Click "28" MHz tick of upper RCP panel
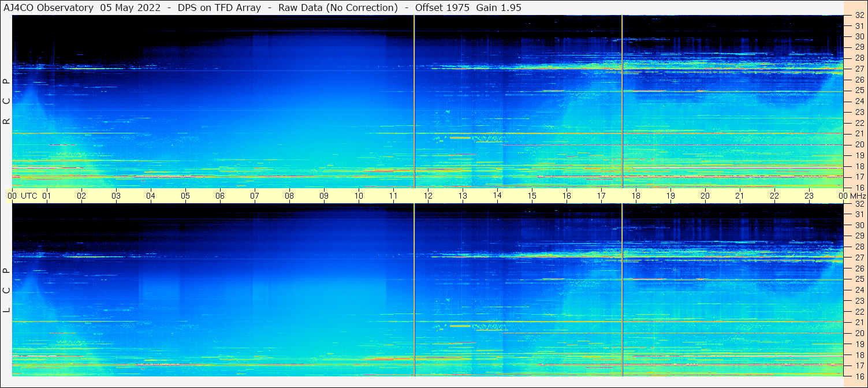Screen dimensions: 868x388 click(859, 58)
